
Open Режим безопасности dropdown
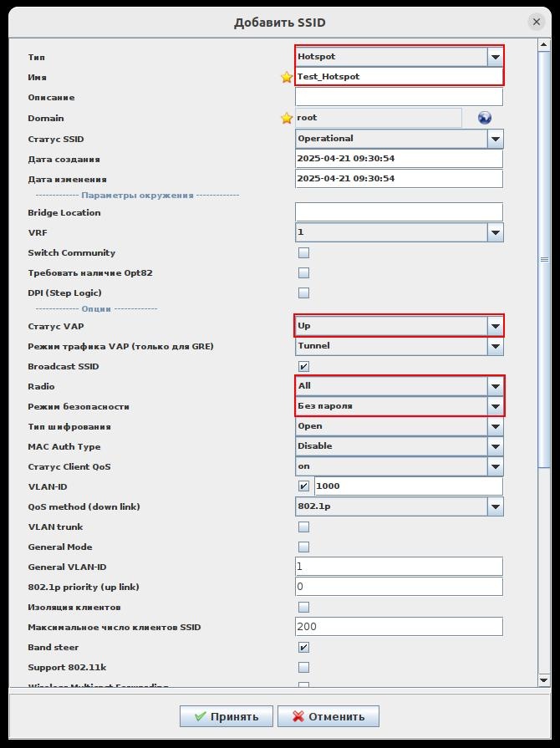coord(400,406)
